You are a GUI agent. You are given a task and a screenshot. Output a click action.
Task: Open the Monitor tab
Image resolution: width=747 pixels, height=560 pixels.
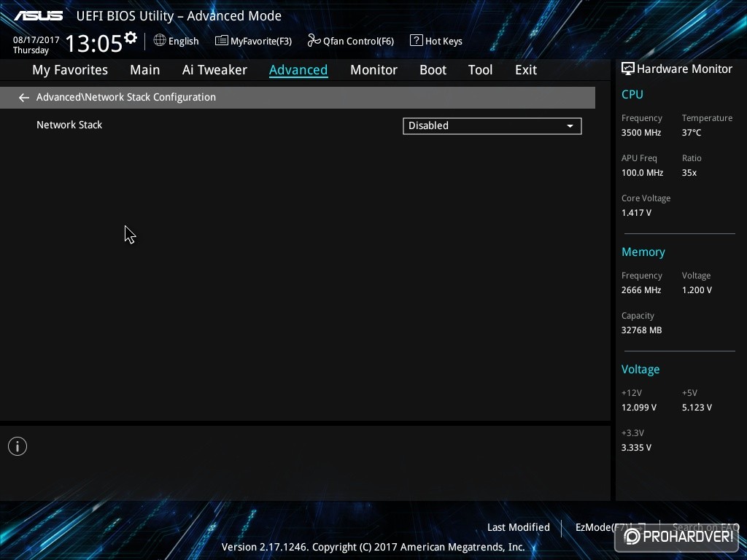[374, 70]
